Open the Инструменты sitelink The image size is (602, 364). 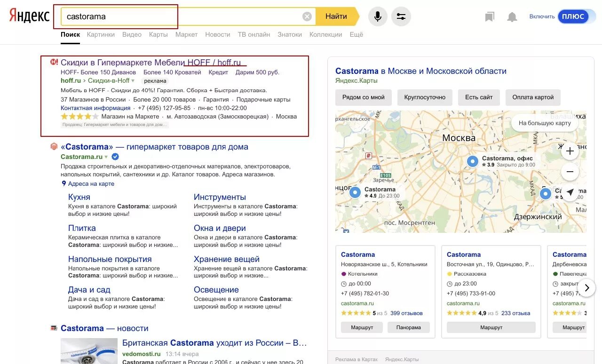click(220, 197)
